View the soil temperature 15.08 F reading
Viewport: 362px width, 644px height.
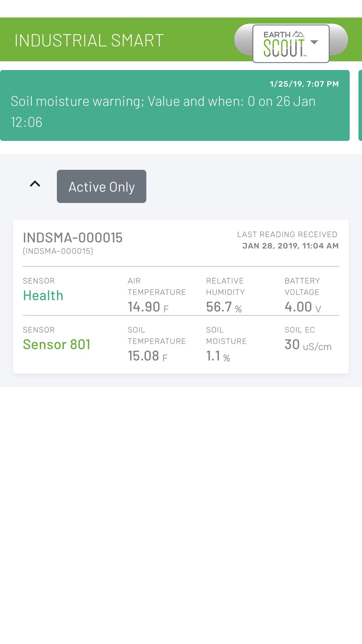pos(148,356)
